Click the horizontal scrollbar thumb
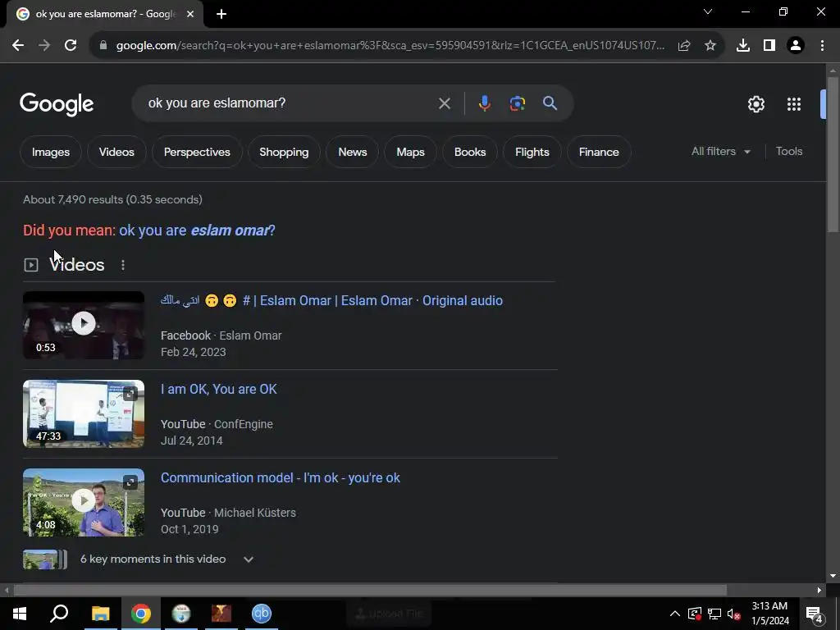Image resolution: width=840 pixels, height=630 pixels. pos(370,591)
